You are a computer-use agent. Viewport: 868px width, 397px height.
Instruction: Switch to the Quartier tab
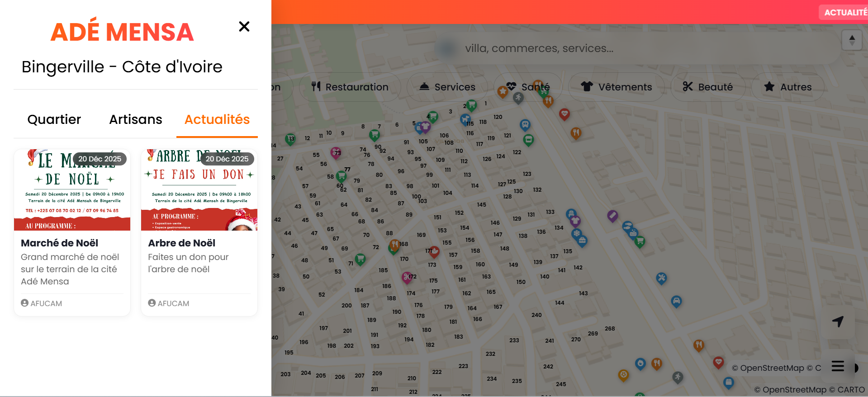pos(54,119)
